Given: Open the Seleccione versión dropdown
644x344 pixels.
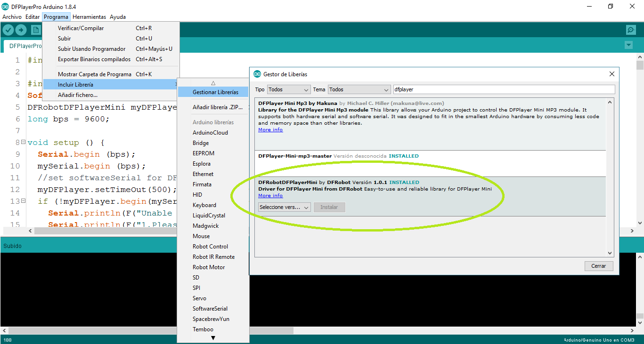Looking at the screenshot, I should point(285,207).
